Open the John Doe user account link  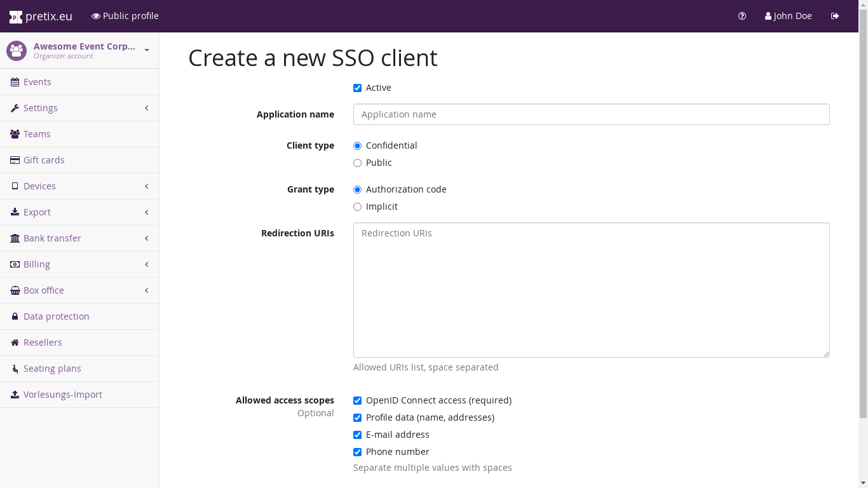[788, 16]
